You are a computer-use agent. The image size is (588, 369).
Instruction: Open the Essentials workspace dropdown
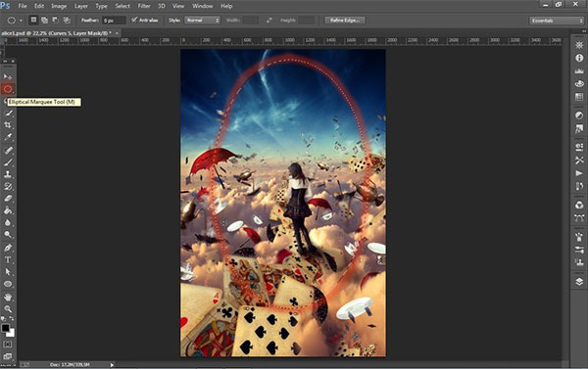pyautogui.click(x=557, y=21)
